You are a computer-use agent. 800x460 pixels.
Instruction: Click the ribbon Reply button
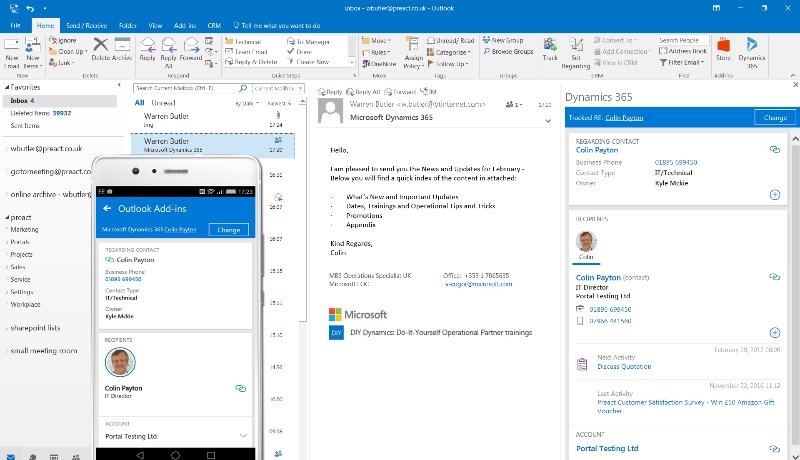click(x=147, y=49)
